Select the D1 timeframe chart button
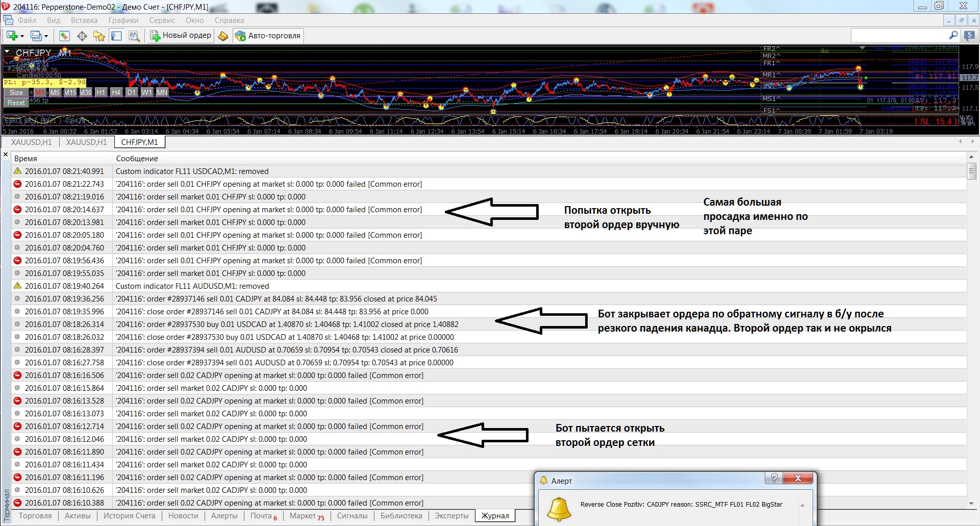 click(x=132, y=92)
